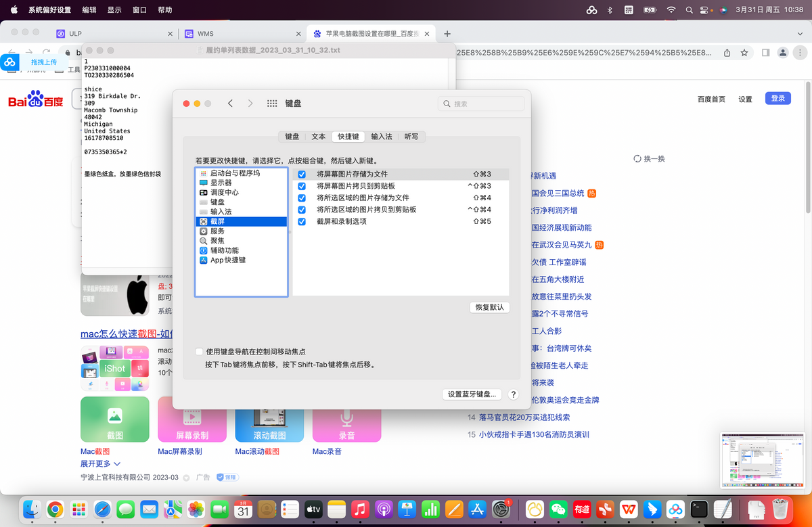The width and height of the screenshot is (812, 527).
Task: Click 设置蓝牙键盘 button
Action: point(472,394)
